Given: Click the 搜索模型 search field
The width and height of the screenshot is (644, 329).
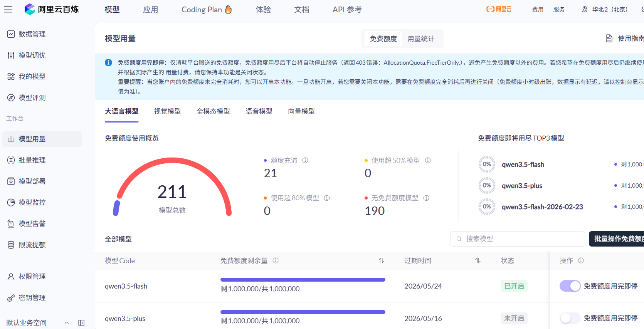Looking at the screenshot, I should pyautogui.click(x=518, y=239).
